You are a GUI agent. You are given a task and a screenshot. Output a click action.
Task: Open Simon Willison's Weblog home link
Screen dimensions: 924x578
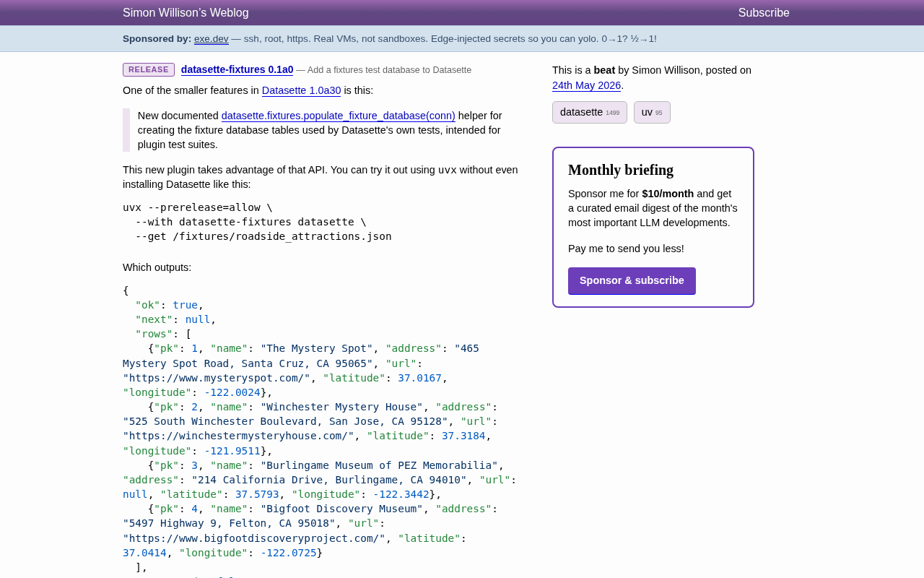(186, 13)
